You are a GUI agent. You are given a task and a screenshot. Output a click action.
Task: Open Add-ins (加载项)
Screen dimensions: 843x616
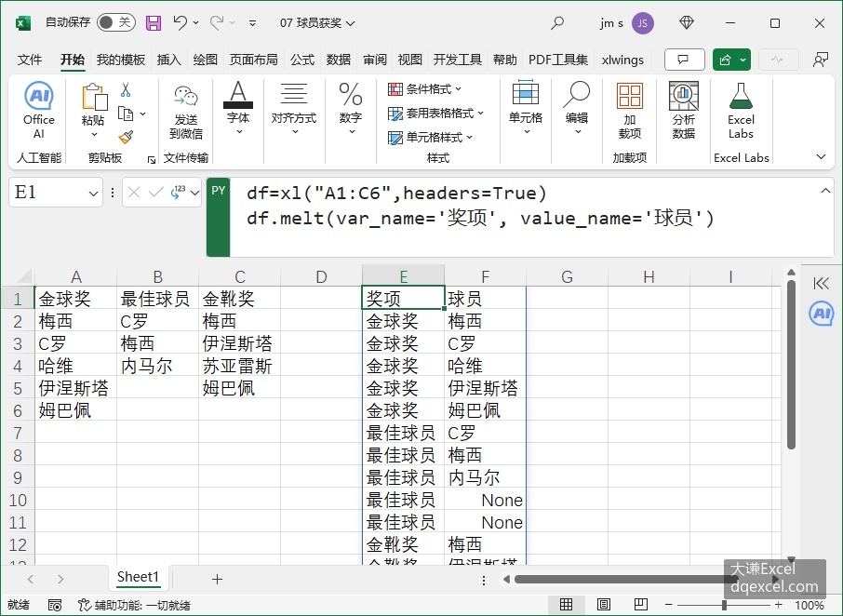pos(630,112)
